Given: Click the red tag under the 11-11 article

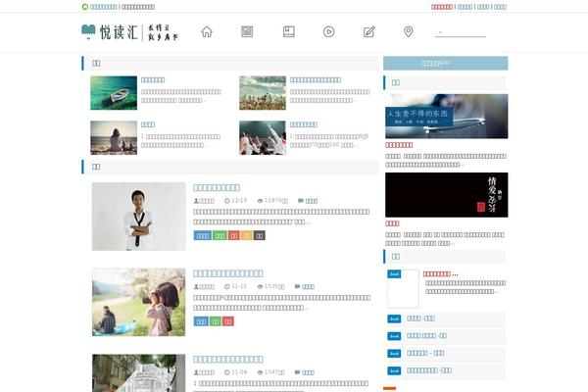Looking at the screenshot, I should click(x=228, y=321).
